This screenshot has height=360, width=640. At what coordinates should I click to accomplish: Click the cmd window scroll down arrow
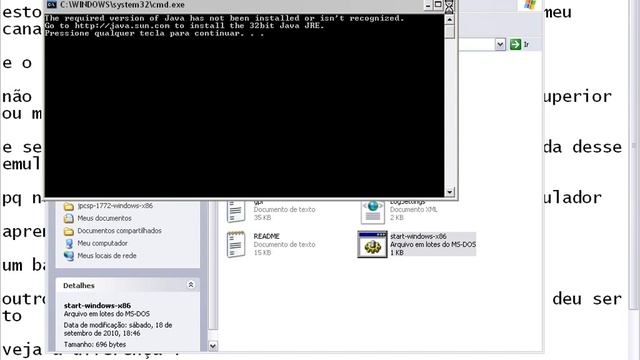click(x=449, y=191)
